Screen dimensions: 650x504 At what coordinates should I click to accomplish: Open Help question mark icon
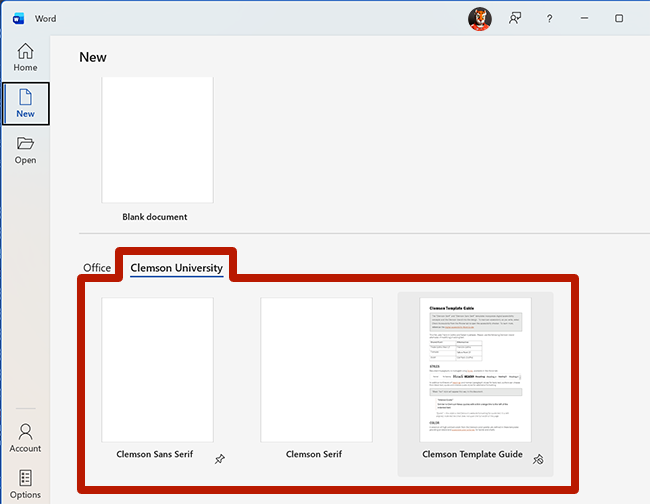[x=549, y=19]
